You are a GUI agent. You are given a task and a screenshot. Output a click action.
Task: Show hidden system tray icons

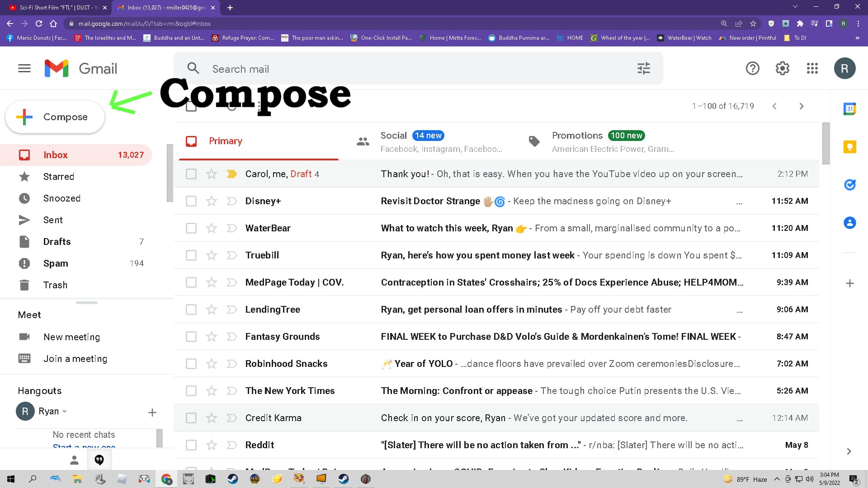(x=777, y=479)
